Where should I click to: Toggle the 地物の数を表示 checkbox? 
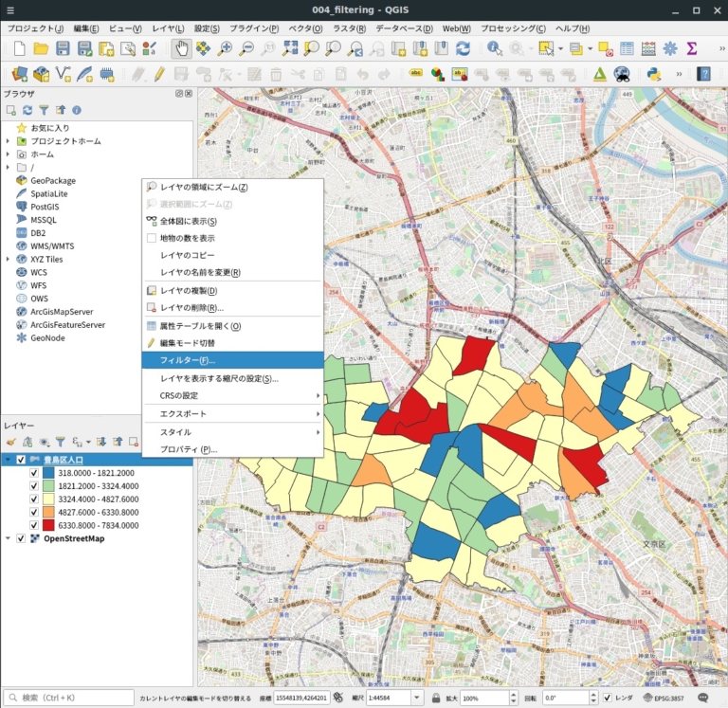[x=151, y=238]
